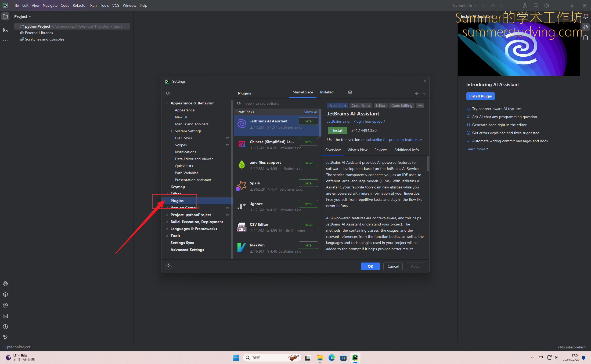
Task: Expand Project: pythonProject settings node
Action: [x=167, y=215]
